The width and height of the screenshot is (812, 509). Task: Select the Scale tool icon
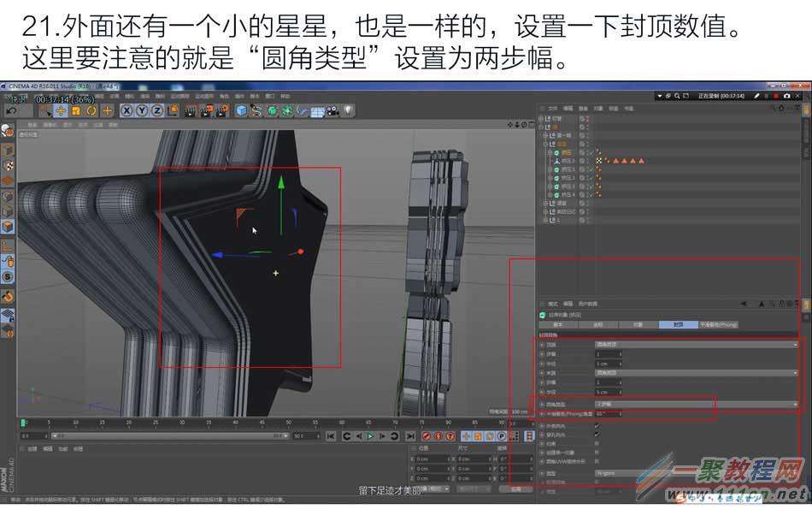point(76,111)
